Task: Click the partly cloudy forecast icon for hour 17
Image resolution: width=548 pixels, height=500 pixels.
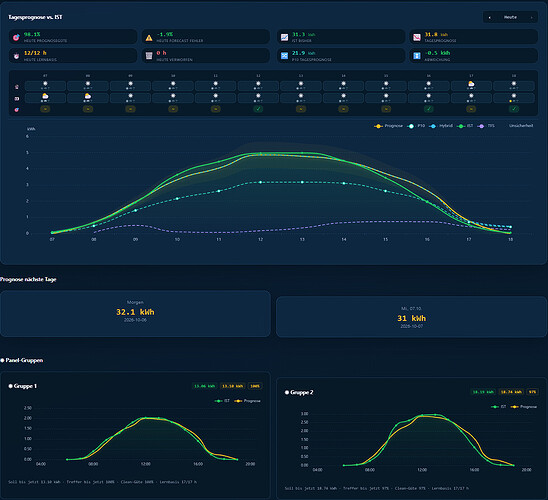Action: click(471, 84)
